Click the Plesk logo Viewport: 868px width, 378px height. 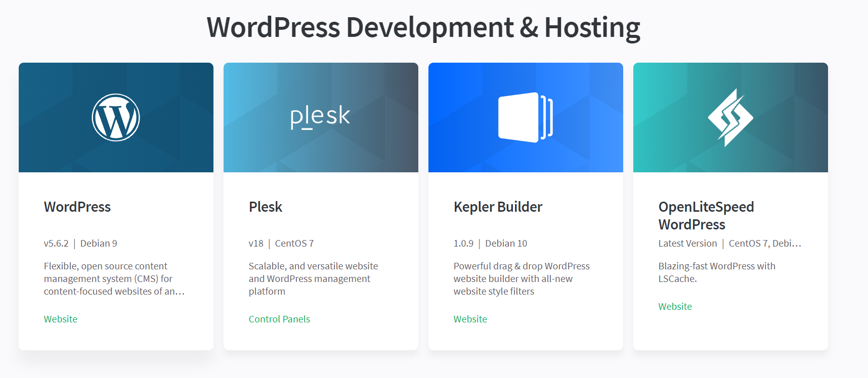(x=320, y=117)
